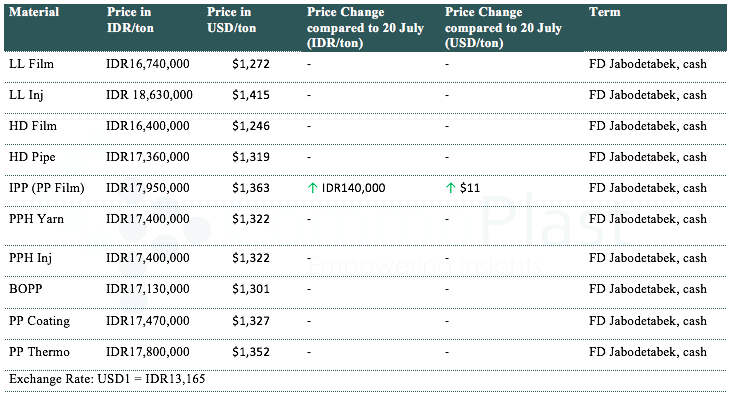Screen dimensions: 732x400
Task: Click the green up arrow beside IDR140,000
Action: pos(313,188)
